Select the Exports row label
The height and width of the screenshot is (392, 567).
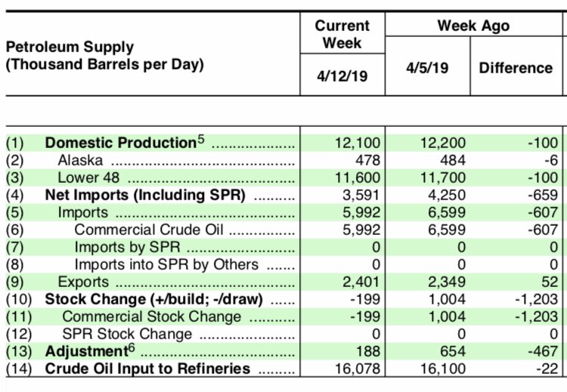pos(83,282)
